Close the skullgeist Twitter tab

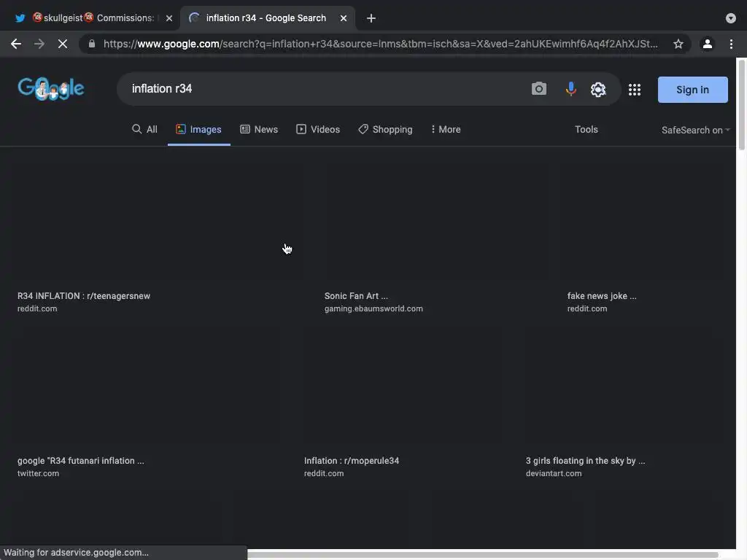(x=169, y=18)
